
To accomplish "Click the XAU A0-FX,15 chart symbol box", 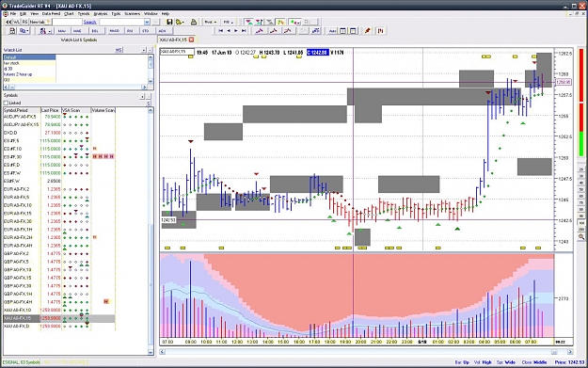I will (x=177, y=52).
